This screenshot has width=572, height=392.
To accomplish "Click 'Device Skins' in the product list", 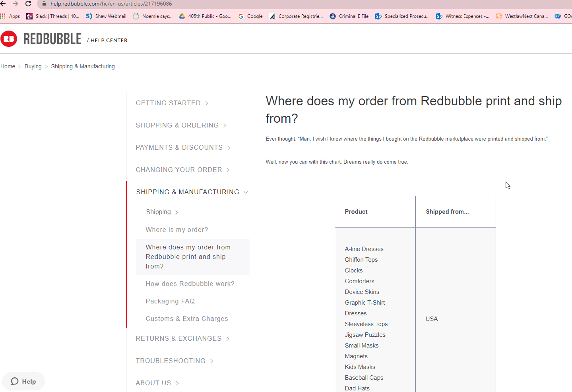I will click(x=362, y=292).
